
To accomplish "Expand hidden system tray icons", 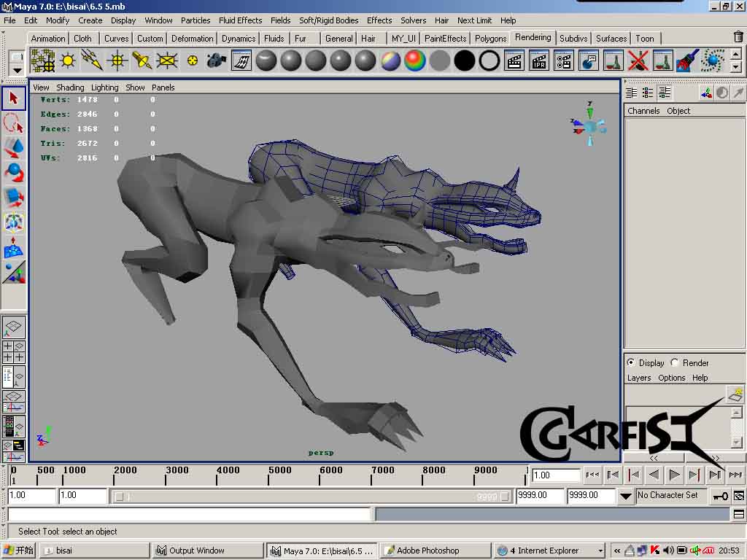I will [617, 551].
